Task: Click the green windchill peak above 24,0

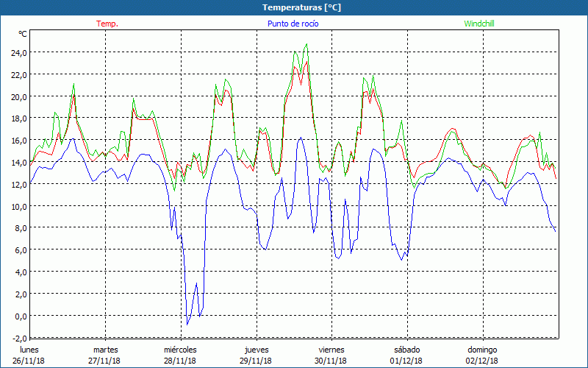Action: pyautogui.click(x=306, y=44)
